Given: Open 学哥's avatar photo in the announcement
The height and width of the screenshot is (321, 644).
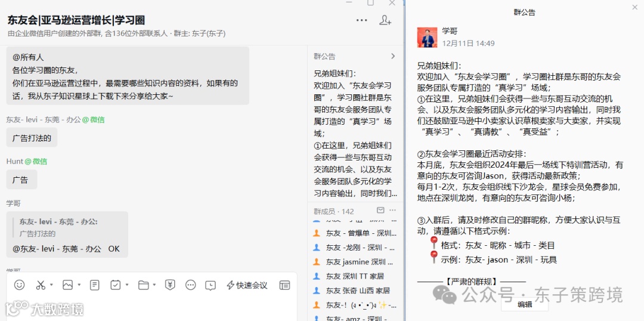Looking at the screenshot, I should [427, 38].
